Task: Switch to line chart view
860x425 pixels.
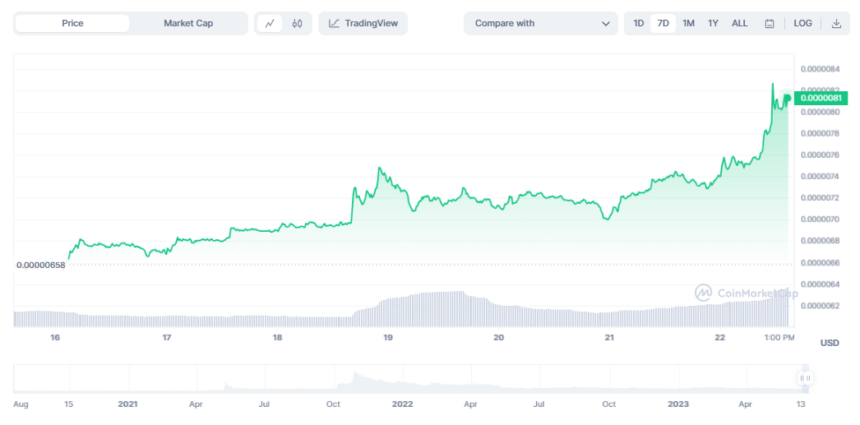Action: (x=271, y=23)
